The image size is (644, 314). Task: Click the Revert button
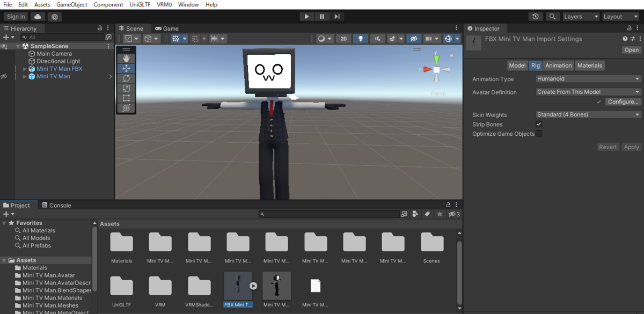[608, 147]
